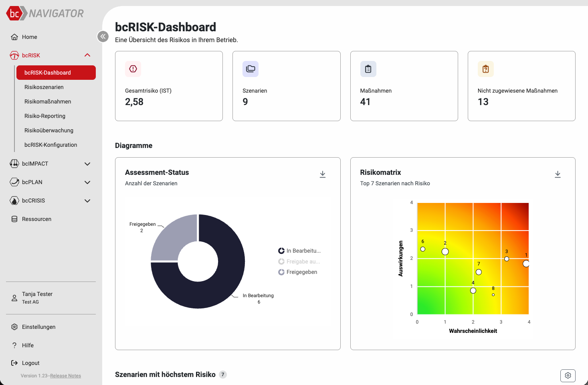
Task: Toggle the In Bearbeitung legend entry
Action: (x=300, y=251)
